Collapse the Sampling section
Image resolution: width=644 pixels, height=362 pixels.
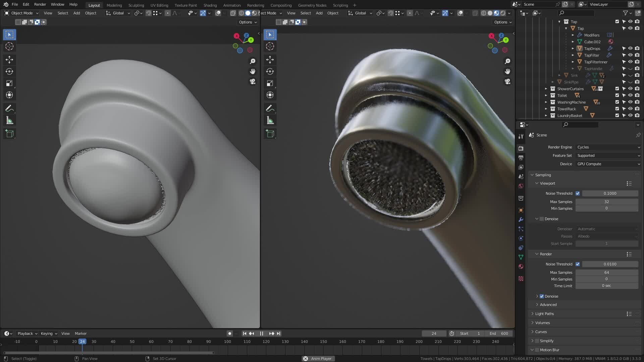point(542,175)
